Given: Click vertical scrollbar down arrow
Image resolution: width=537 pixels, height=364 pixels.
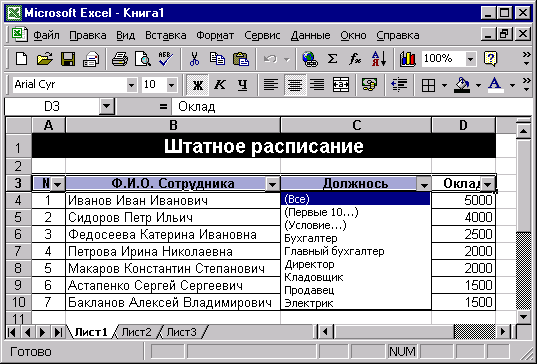Looking at the screenshot, I should pos(523,317).
